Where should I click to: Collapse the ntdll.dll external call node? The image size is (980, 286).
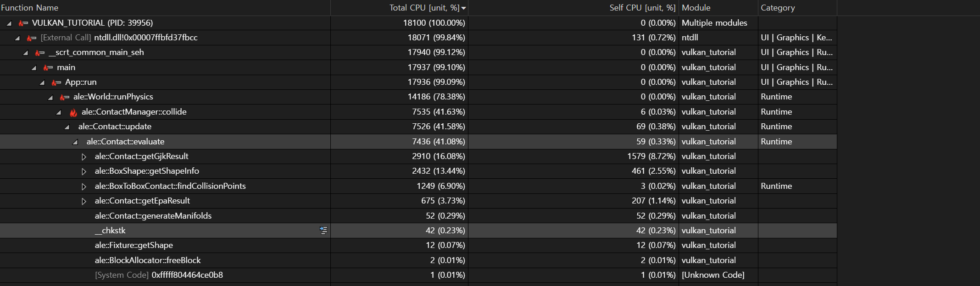coord(17,38)
